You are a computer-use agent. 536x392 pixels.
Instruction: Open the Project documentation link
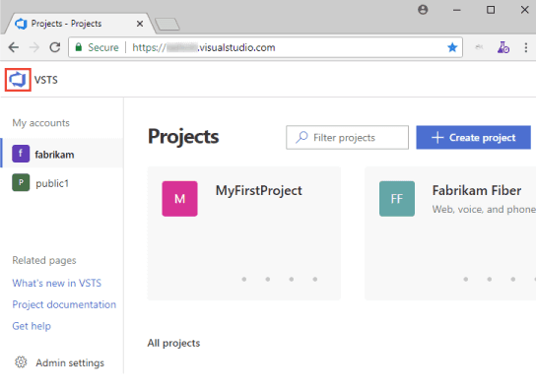click(x=64, y=304)
